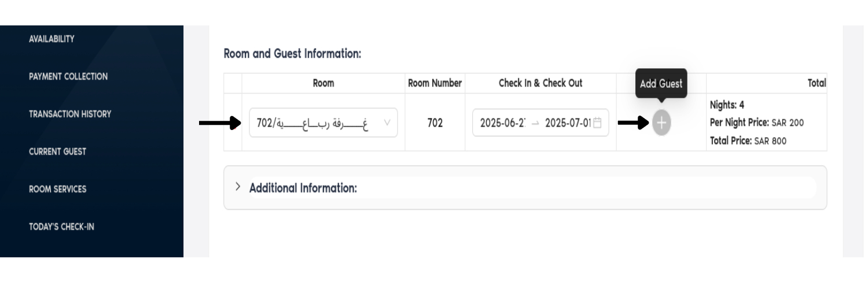The image size is (868, 289).
Task: Click the Check In & Check Out header
Action: click(540, 83)
